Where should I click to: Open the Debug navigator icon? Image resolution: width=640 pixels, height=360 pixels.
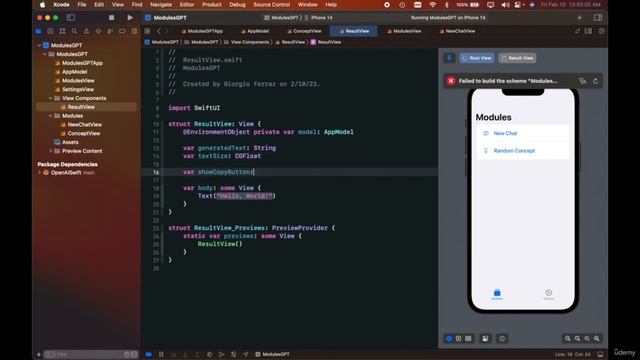pyautogui.click(x=110, y=31)
